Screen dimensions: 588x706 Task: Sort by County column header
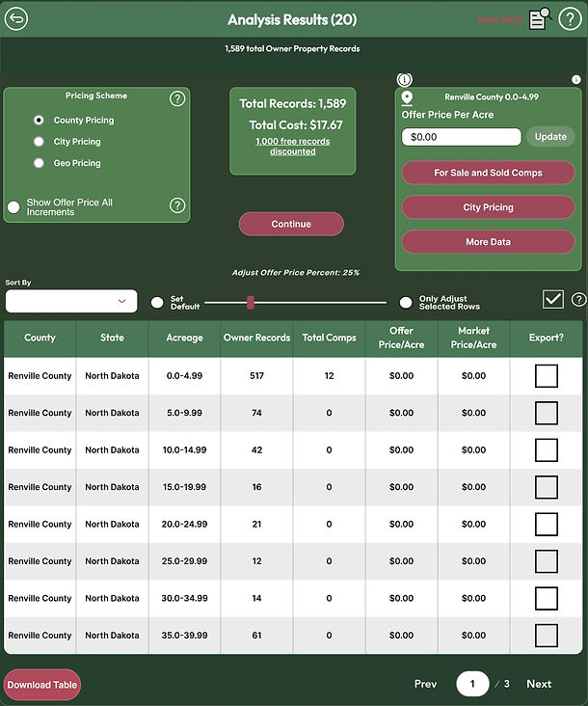[x=40, y=338]
